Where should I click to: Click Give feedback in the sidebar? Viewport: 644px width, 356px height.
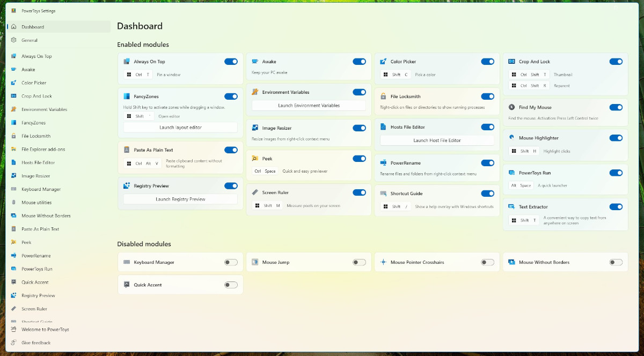58,343
